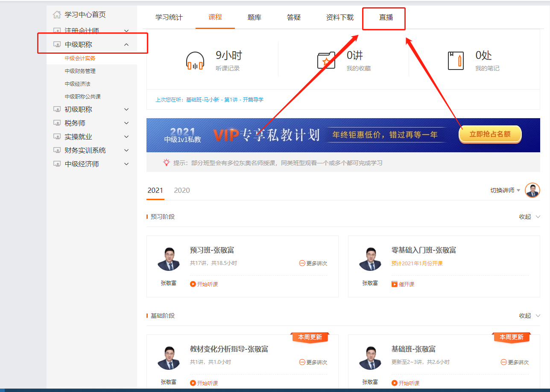Click the notebook notes icon
Image resolution: width=550 pixels, height=392 pixels.
coord(456,61)
